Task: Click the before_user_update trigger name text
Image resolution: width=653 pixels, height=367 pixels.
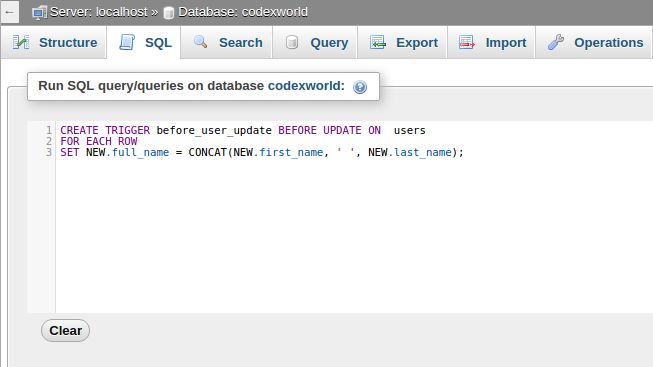Action: point(214,130)
